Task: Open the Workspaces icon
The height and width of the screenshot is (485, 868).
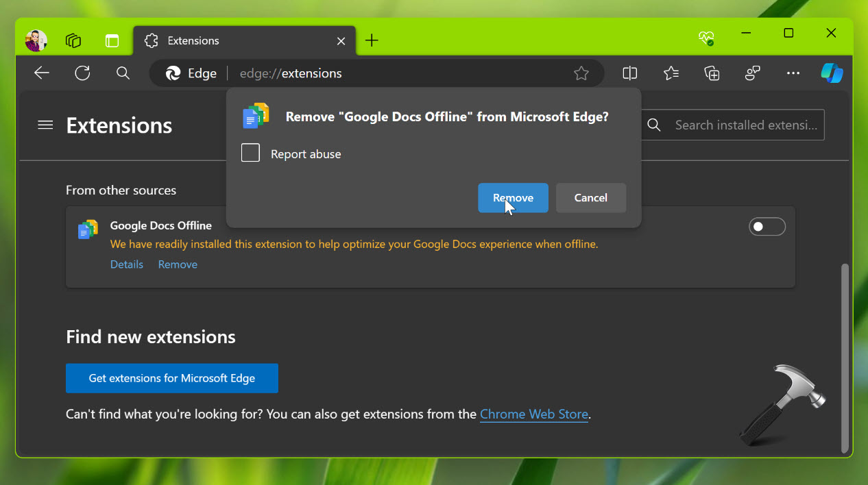Action: (x=73, y=40)
